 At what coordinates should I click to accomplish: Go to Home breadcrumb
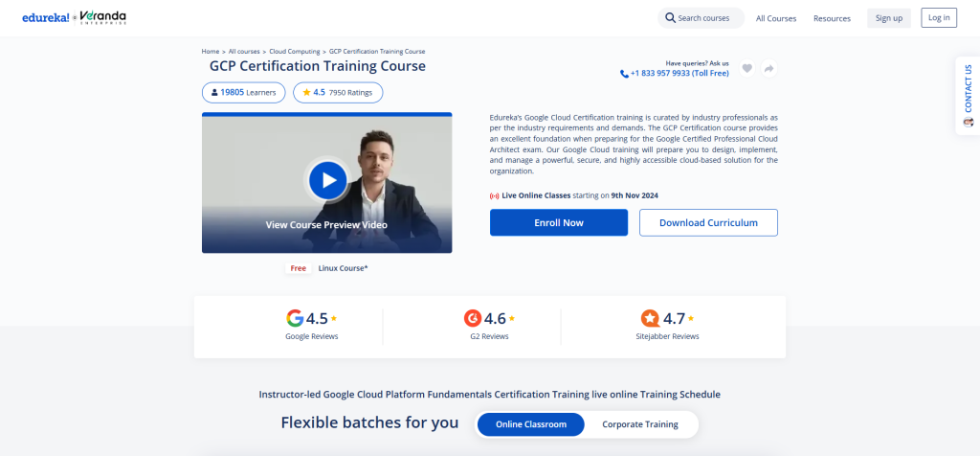point(210,52)
